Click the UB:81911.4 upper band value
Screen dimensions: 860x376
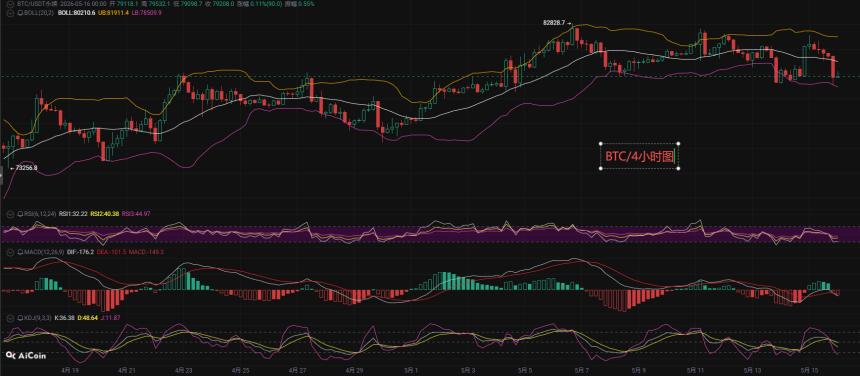click(114, 12)
